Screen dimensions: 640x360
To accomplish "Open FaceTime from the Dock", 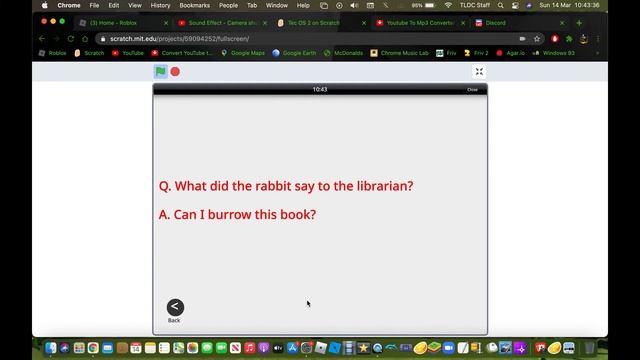I will pyautogui.click(x=221, y=348).
